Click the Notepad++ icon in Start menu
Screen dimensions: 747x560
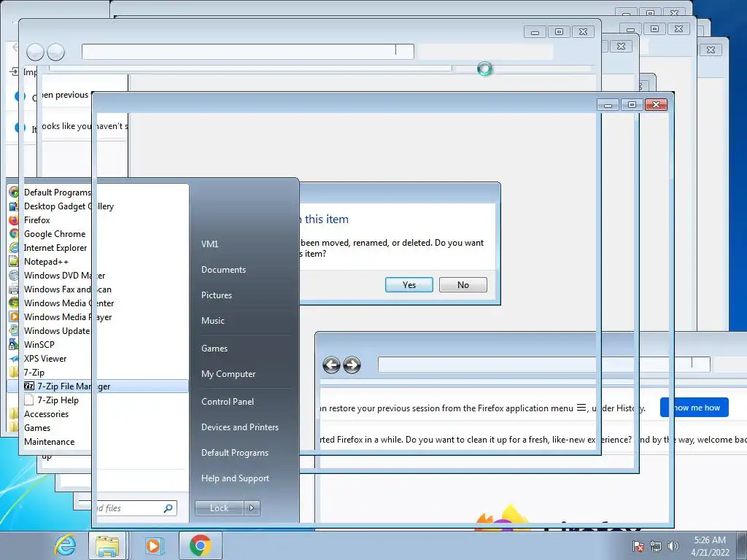tap(14, 262)
